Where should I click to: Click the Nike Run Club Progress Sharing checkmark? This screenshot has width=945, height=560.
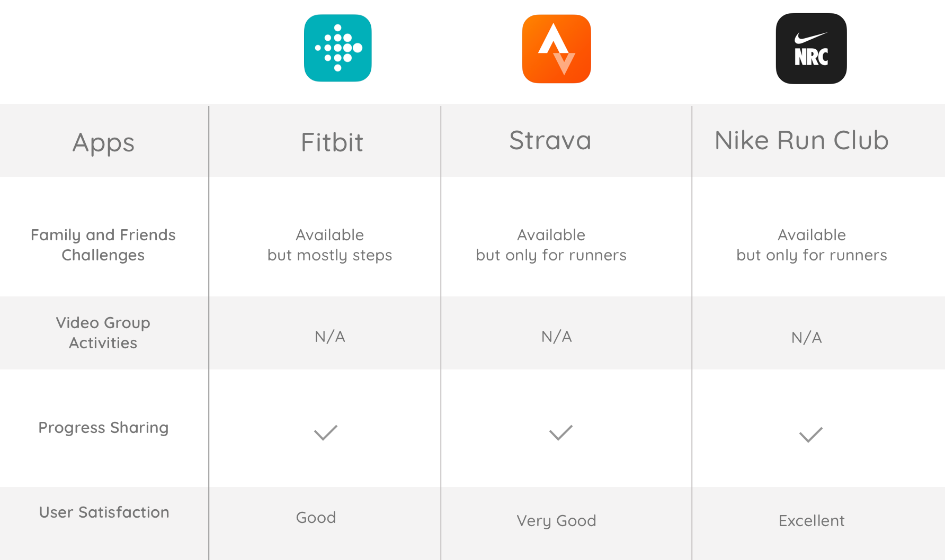pos(811,435)
